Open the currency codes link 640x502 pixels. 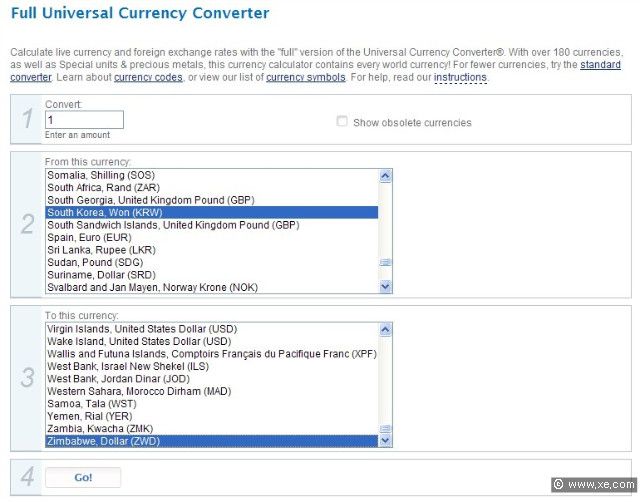pyautogui.click(x=148, y=77)
